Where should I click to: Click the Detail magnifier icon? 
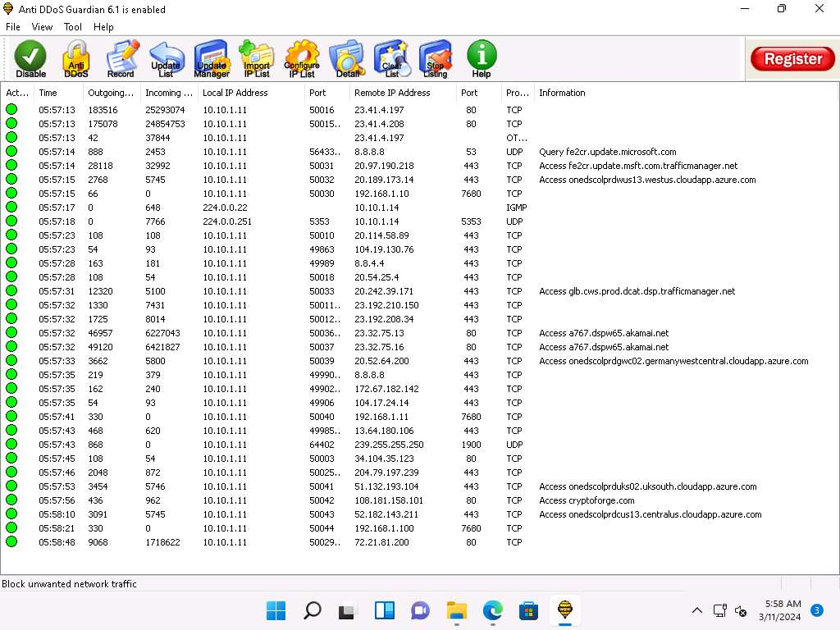click(347, 58)
